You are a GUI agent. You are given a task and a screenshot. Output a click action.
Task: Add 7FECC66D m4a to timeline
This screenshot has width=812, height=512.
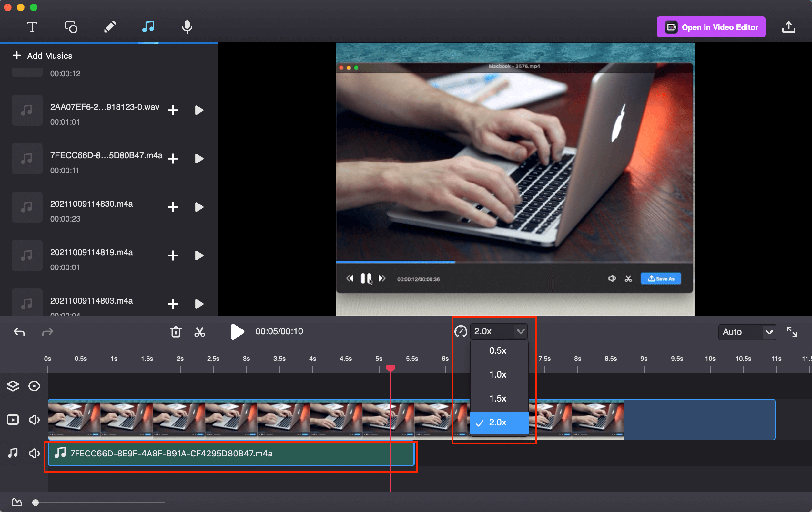click(173, 159)
